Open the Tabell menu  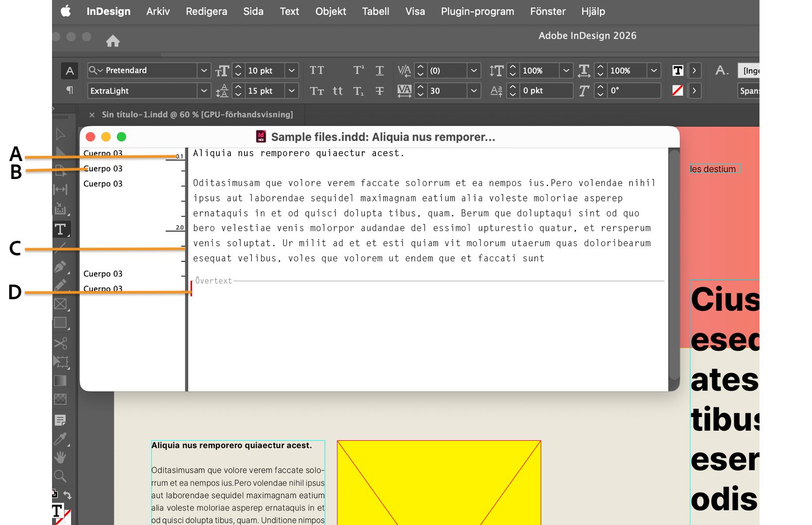coord(375,11)
